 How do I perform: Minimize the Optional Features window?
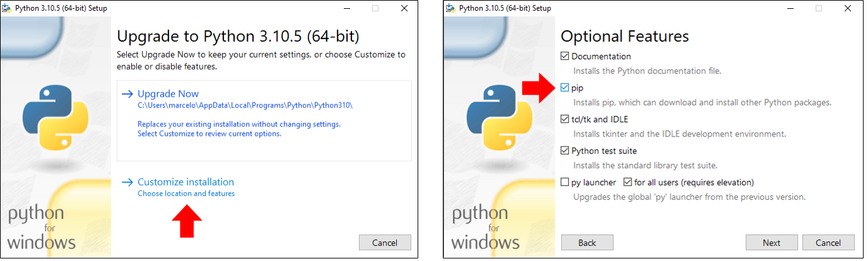point(790,8)
